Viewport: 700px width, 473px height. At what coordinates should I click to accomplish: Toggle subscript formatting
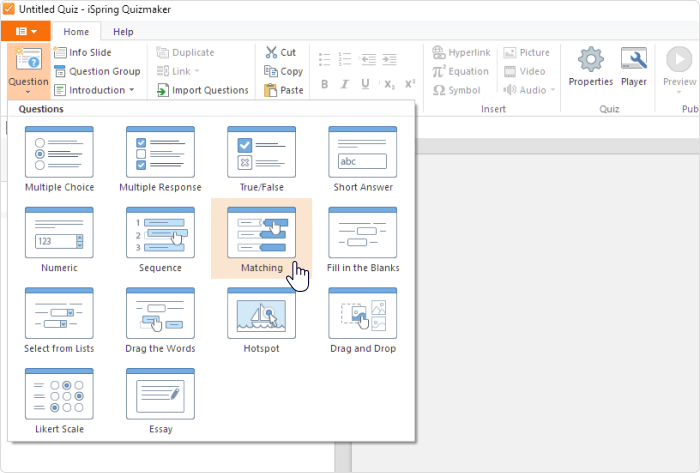[389, 84]
